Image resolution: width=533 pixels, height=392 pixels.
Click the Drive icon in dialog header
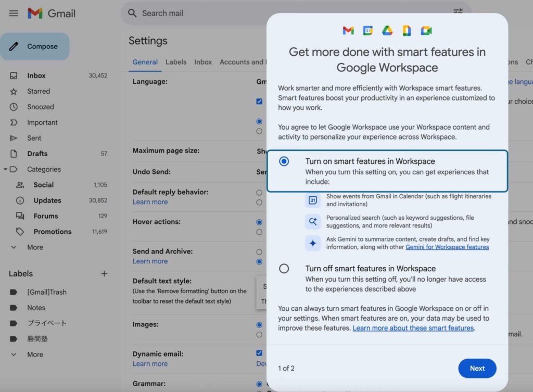click(x=387, y=31)
